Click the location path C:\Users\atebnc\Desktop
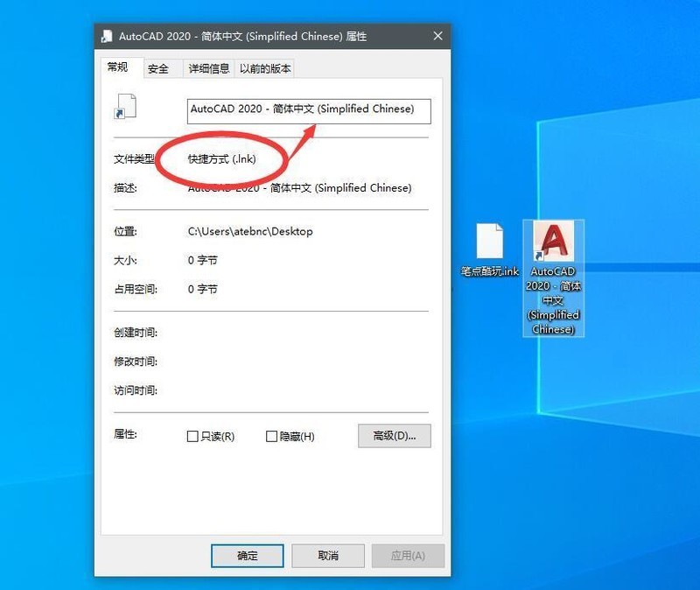700x590 pixels. [248, 231]
